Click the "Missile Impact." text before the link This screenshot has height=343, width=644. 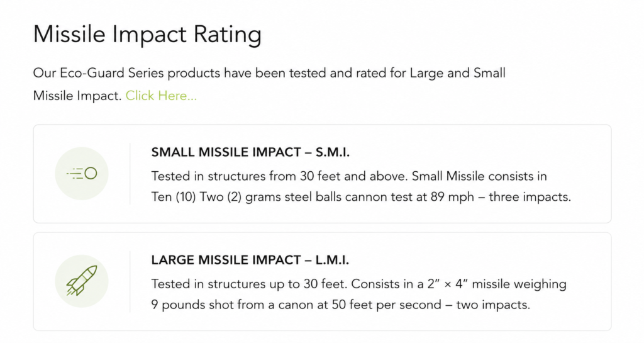pos(77,96)
